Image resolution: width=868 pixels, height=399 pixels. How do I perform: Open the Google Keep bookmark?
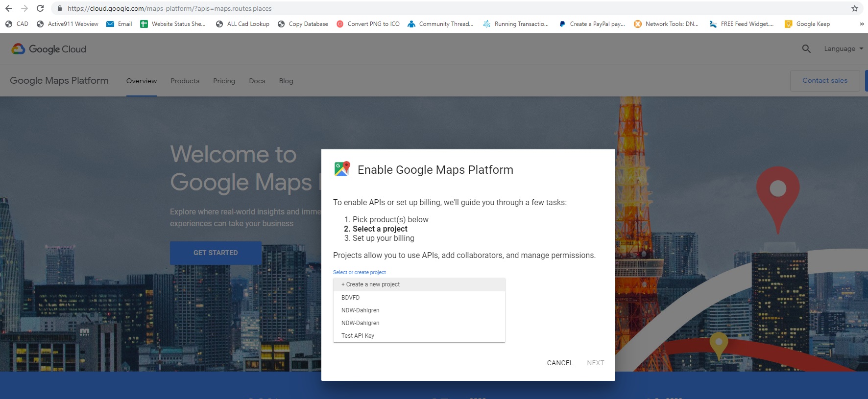807,23
